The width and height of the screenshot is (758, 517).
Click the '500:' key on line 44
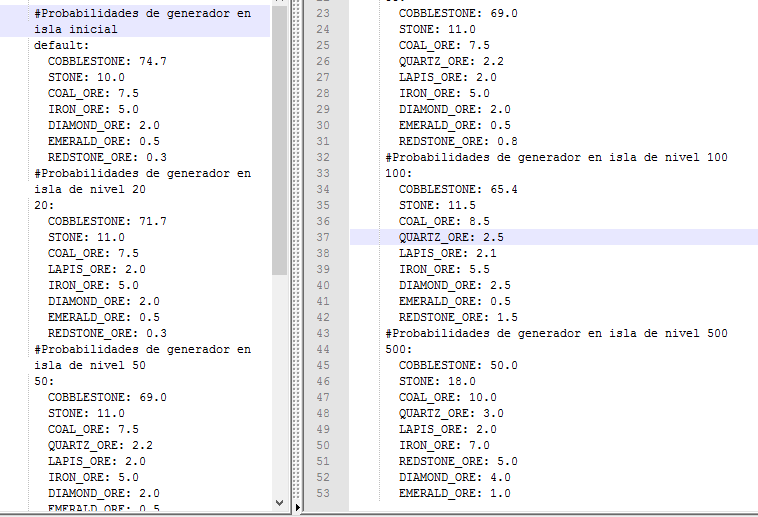pyautogui.click(x=398, y=349)
